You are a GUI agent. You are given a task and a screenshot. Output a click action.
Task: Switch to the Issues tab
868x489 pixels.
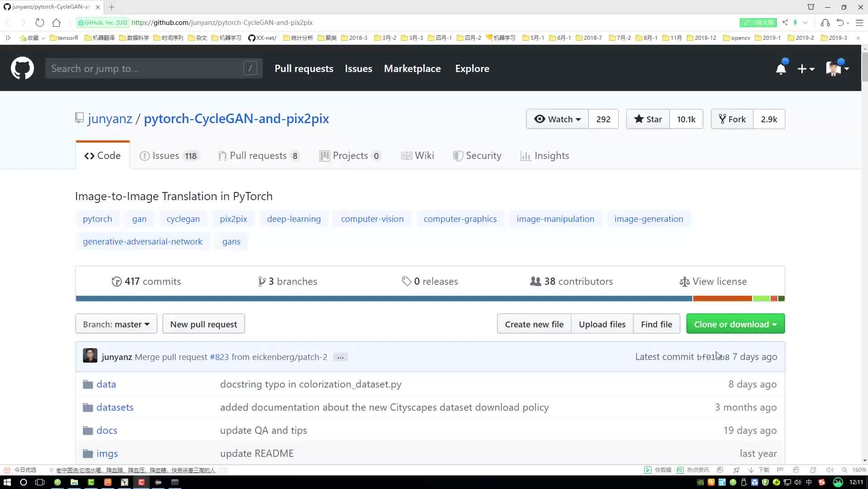(169, 156)
